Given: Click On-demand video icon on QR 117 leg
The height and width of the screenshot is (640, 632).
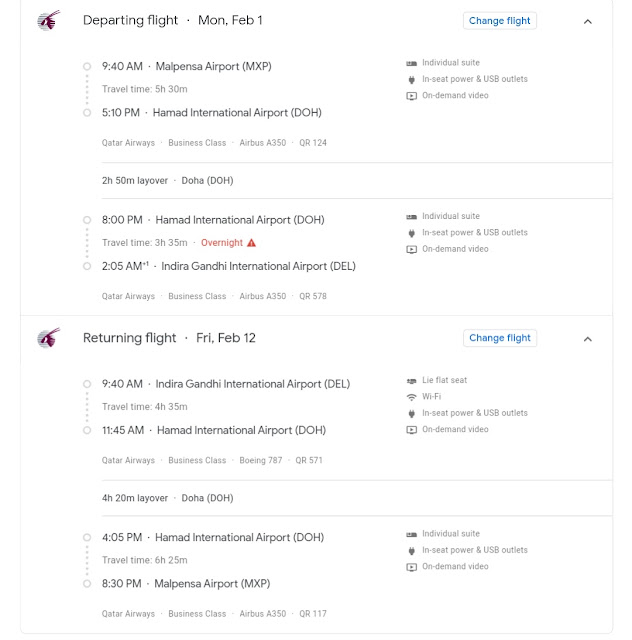Looking at the screenshot, I should [x=412, y=567].
